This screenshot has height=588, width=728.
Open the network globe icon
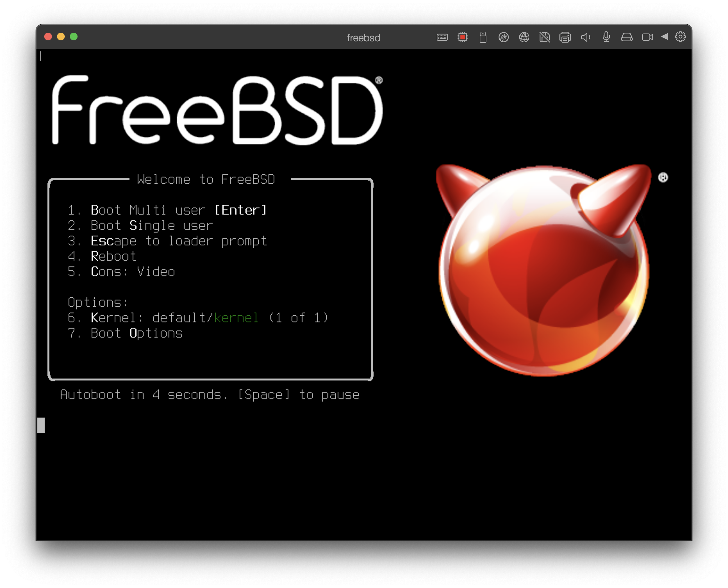[524, 37]
